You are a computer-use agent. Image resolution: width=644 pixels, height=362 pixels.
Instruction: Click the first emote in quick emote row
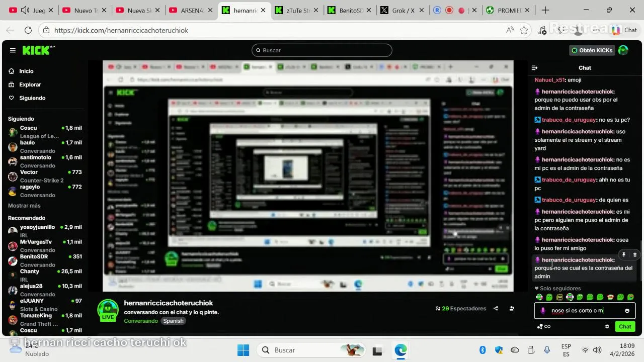(x=539, y=297)
